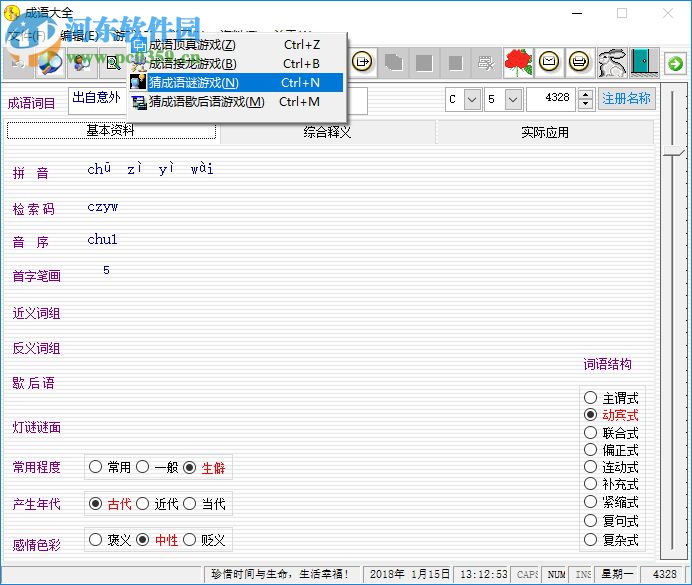Click the globe with magnifier icon
The height and width of the screenshot is (585, 692).
click(50, 63)
